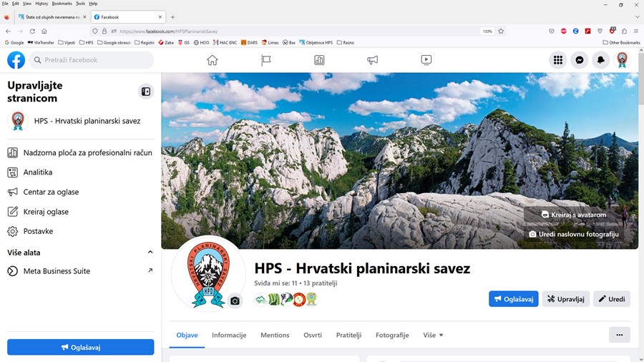The height and width of the screenshot is (362, 644).
Task: Click the blue Oglašavaj button beside Upravljaj
Action: (x=513, y=299)
